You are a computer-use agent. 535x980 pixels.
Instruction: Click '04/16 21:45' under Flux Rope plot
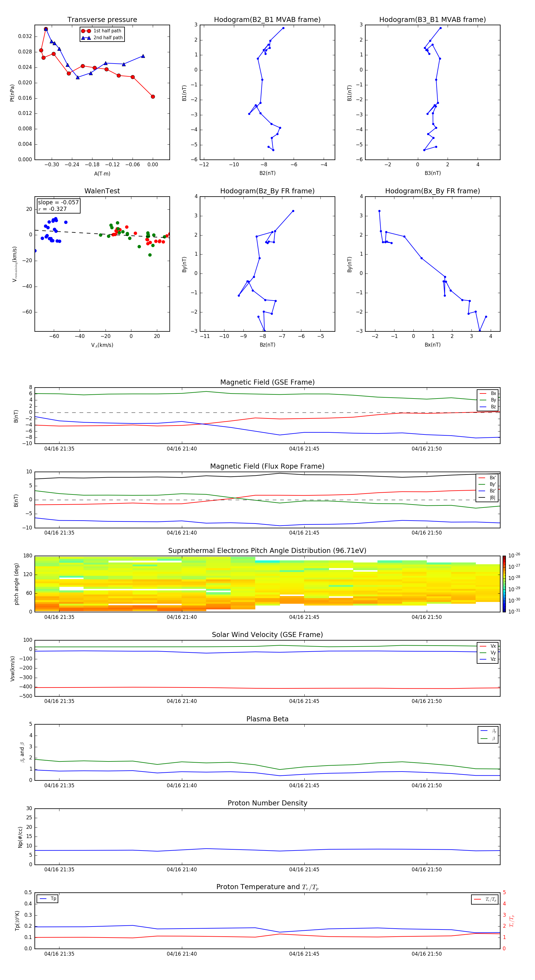(304, 533)
